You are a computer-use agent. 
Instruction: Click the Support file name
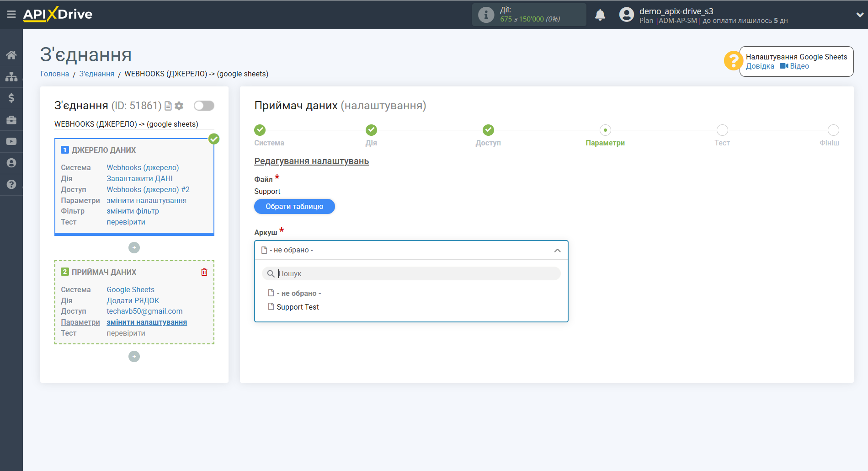[x=267, y=191]
